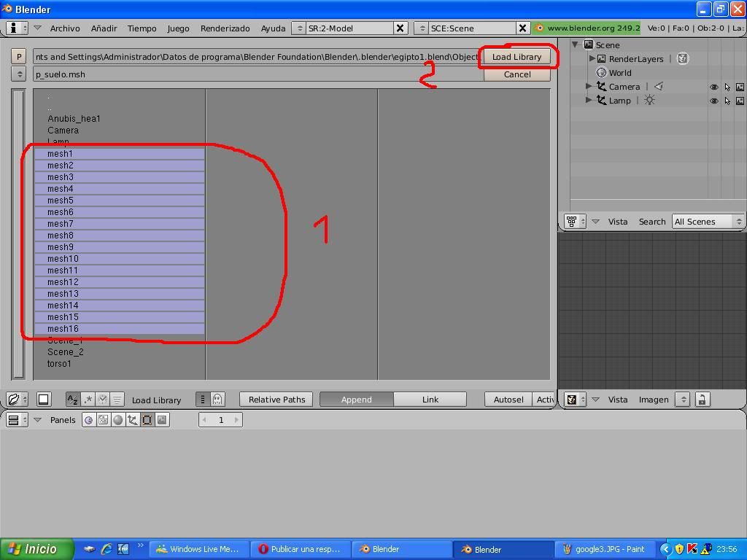Click directory path input field
Image resolution: width=747 pixels, height=560 pixels.
coord(256,57)
